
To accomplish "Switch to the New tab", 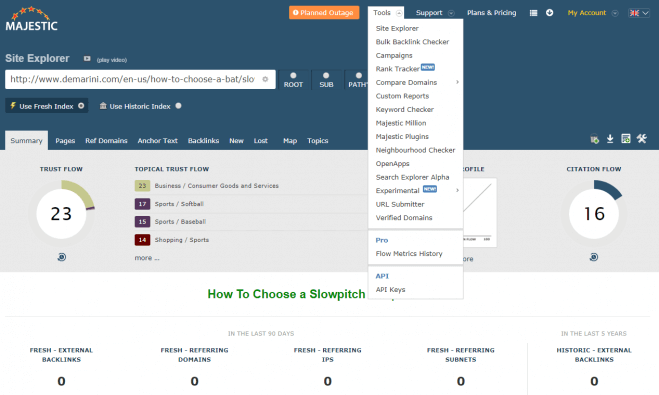I will click(236, 141).
